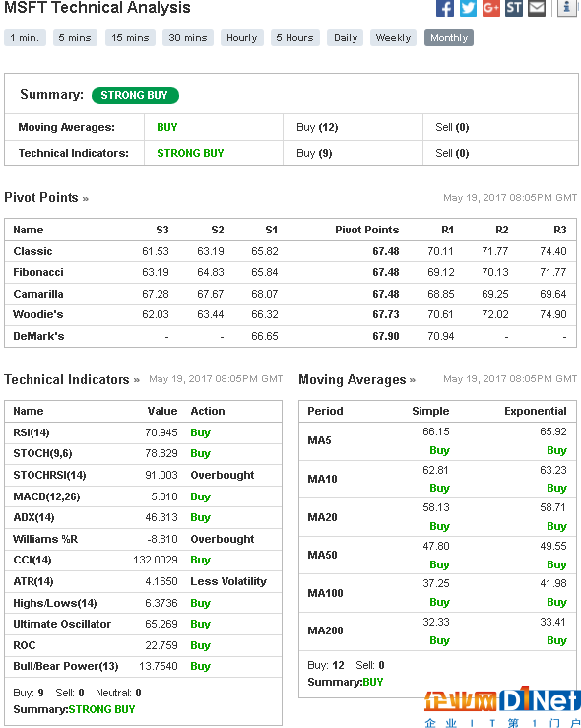Screen dimensions: 581x728
Task: Click the Bull/Bear Power(13) indicator name
Action: [66, 666]
